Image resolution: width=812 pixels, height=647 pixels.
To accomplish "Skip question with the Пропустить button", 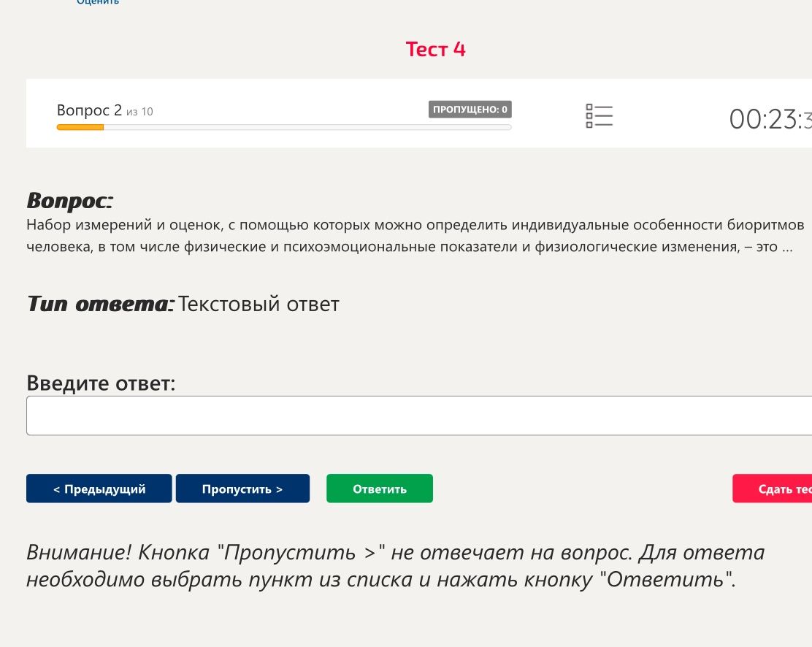I will click(242, 489).
